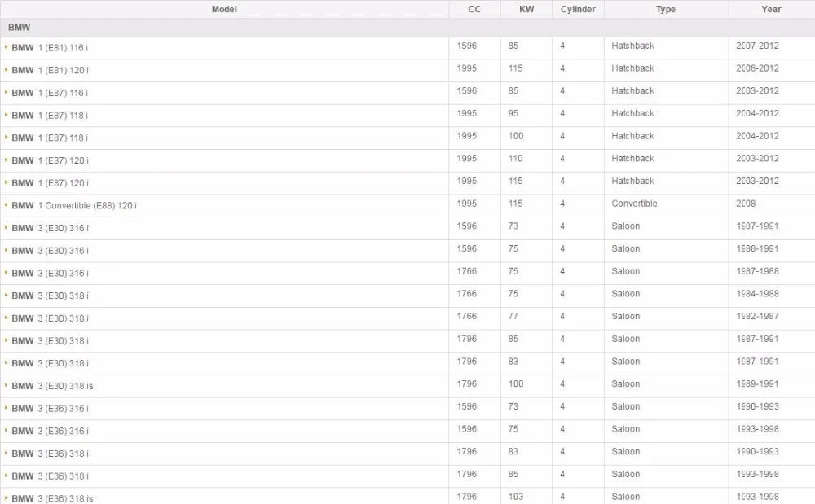Sort by the Year column header

(771, 9)
